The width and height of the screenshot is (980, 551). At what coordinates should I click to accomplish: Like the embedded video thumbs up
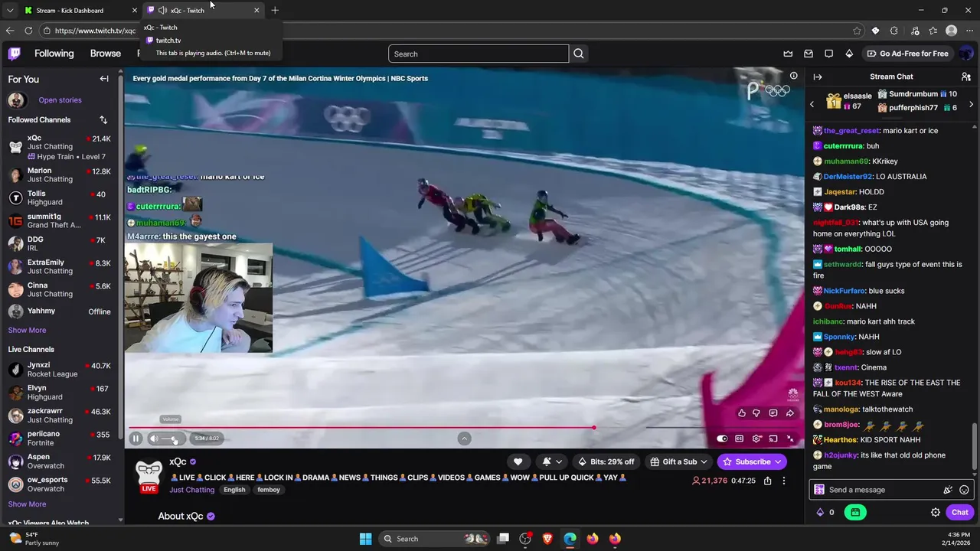742,413
